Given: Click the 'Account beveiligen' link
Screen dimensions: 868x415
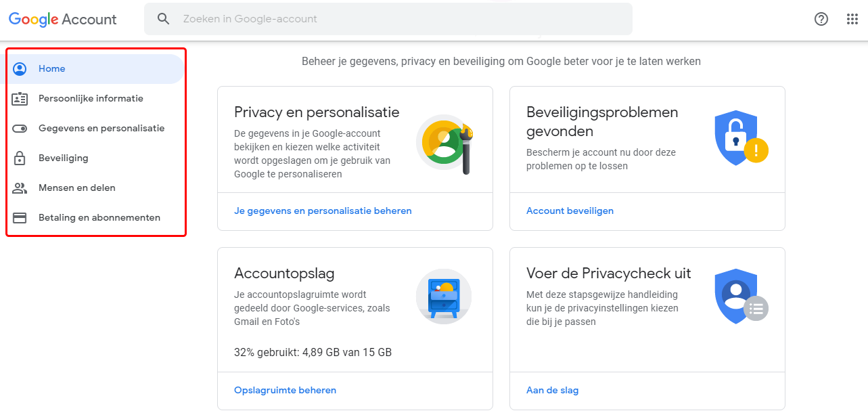Looking at the screenshot, I should 570,211.
